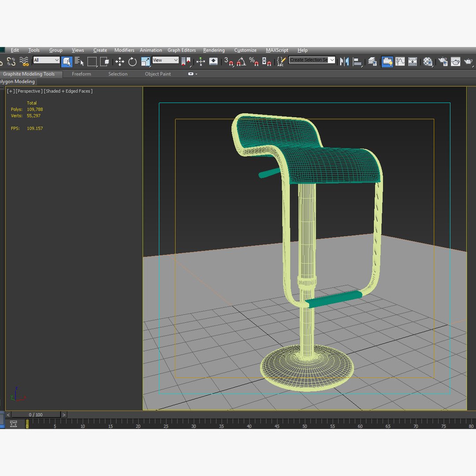Click Select and Manipulate icon

click(201, 62)
